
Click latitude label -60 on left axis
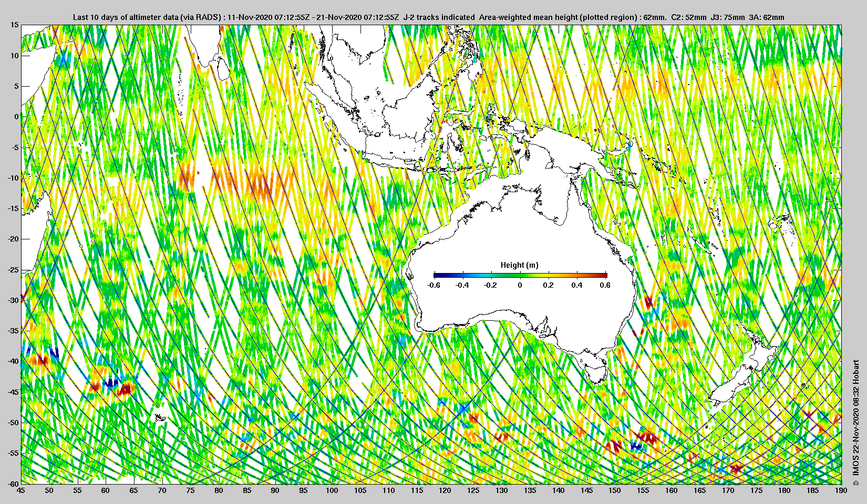click(x=13, y=484)
